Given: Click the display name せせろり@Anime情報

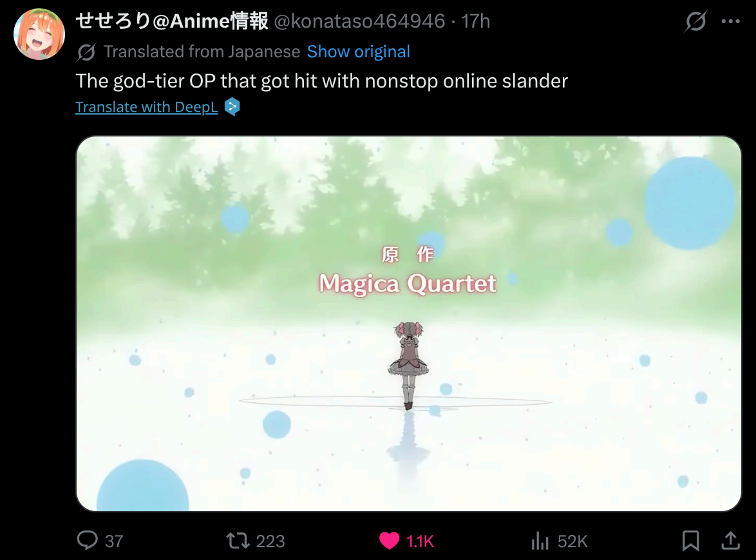Looking at the screenshot, I should (x=172, y=21).
